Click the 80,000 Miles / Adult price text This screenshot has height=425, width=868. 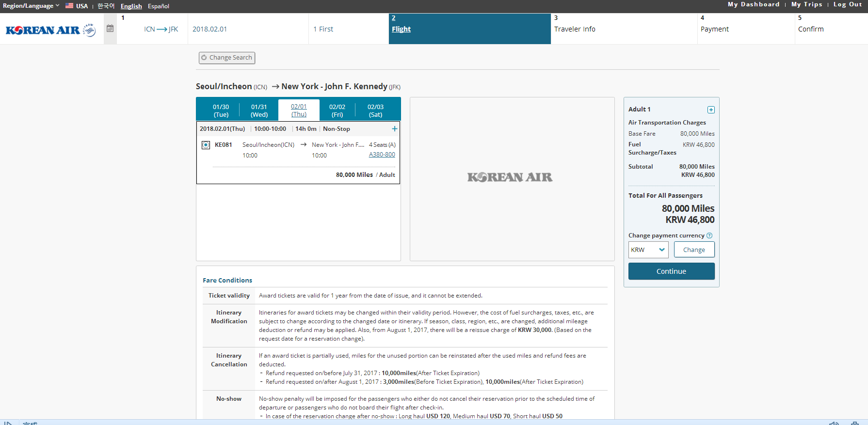coord(366,175)
